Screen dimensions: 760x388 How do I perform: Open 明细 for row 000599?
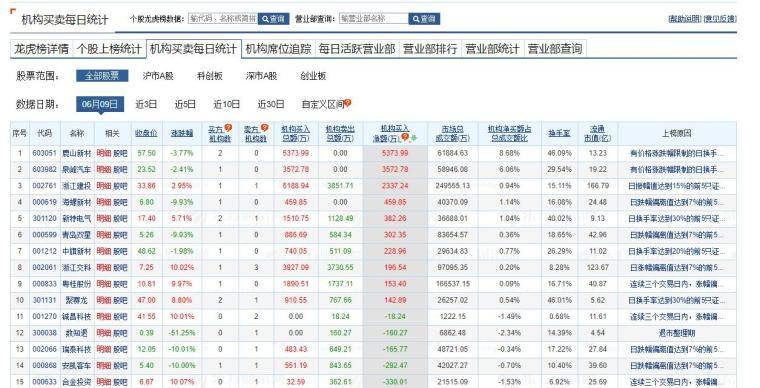click(x=104, y=235)
